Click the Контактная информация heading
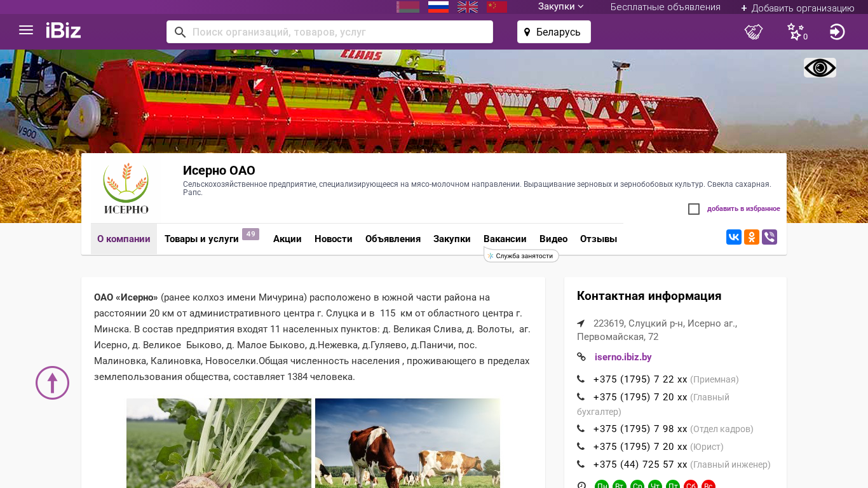This screenshot has height=488, width=868. [649, 296]
